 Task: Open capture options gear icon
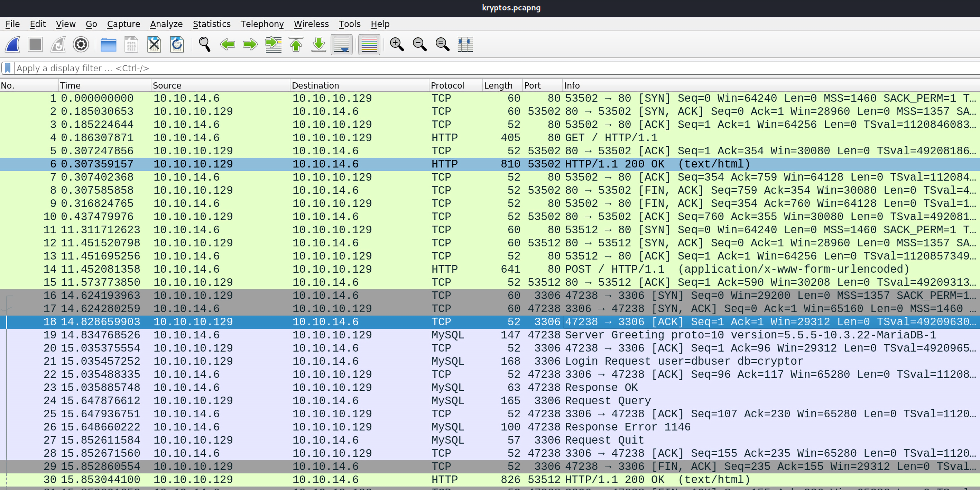point(81,45)
